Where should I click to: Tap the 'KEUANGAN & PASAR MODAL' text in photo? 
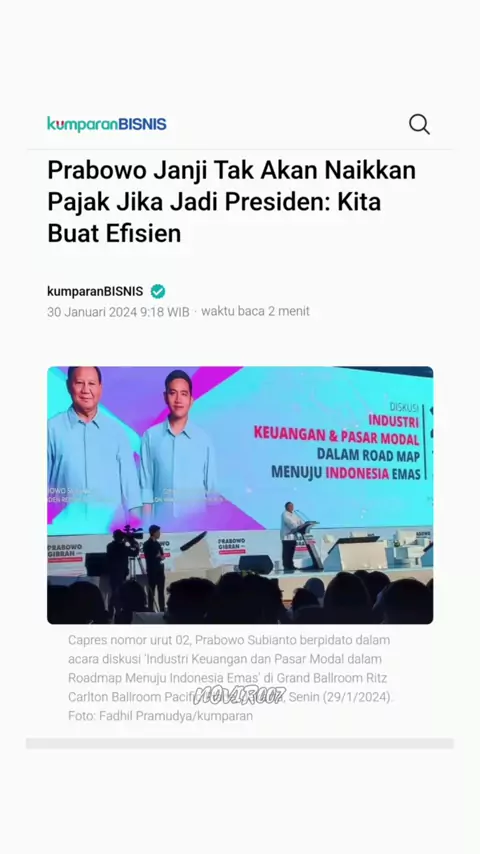click(x=336, y=436)
